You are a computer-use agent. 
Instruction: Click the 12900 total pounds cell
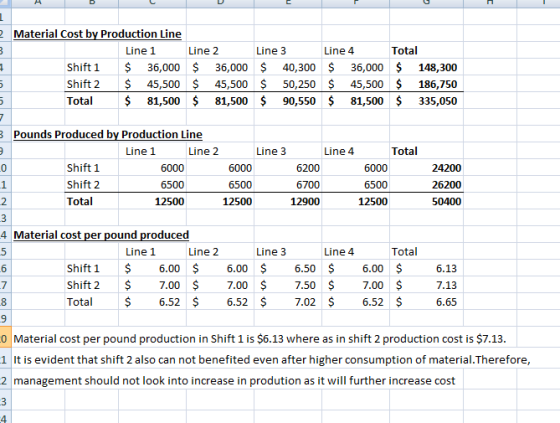(x=288, y=201)
